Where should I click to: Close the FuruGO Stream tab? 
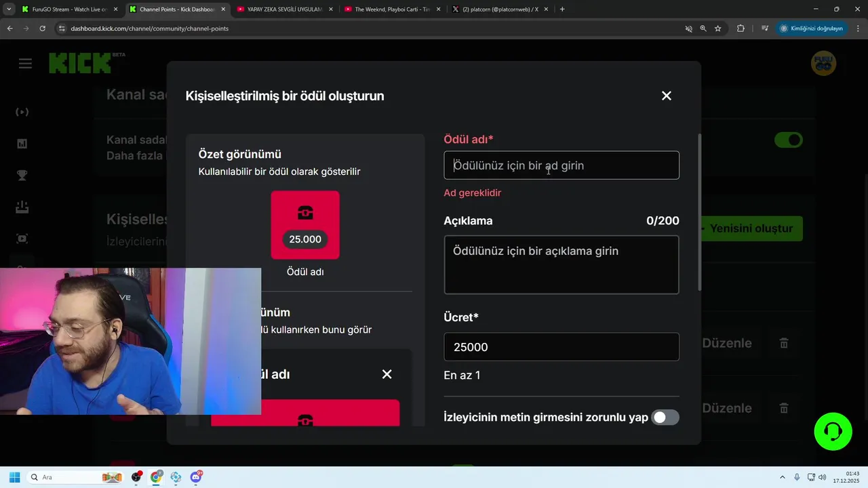pyautogui.click(x=115, y=9)
